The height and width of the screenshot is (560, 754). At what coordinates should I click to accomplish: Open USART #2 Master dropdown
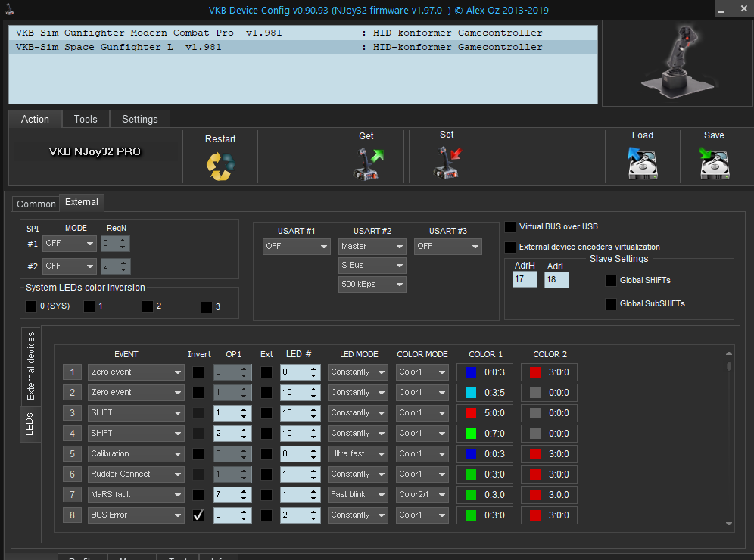pos(372,247)
